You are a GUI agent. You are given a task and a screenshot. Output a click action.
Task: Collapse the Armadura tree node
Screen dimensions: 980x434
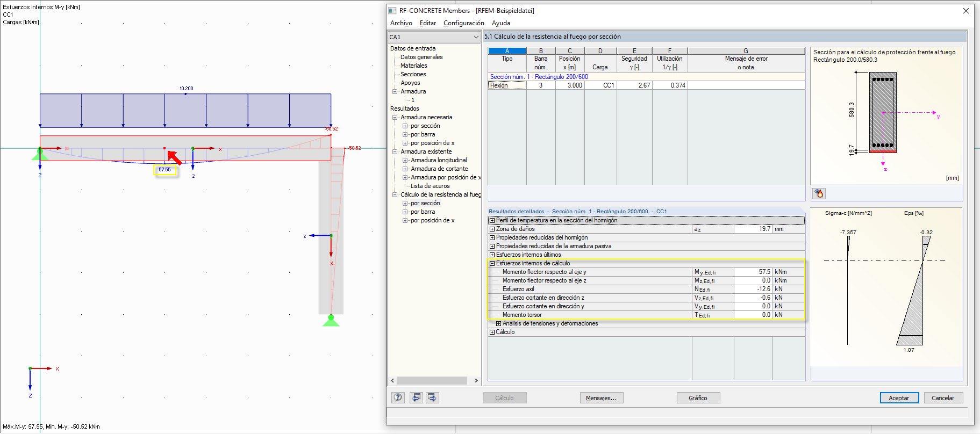click(395, 91)
